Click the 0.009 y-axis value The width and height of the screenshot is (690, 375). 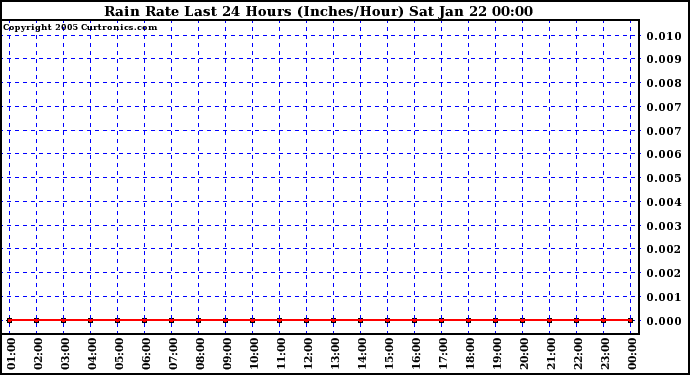(x=664, y=59)
